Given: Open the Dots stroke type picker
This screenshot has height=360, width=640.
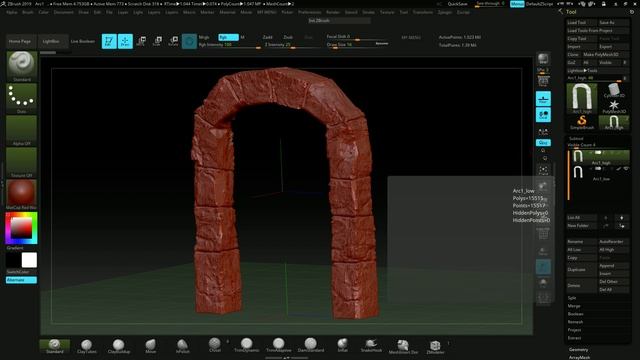Looking at the screenshot, I should pos(22,98).
